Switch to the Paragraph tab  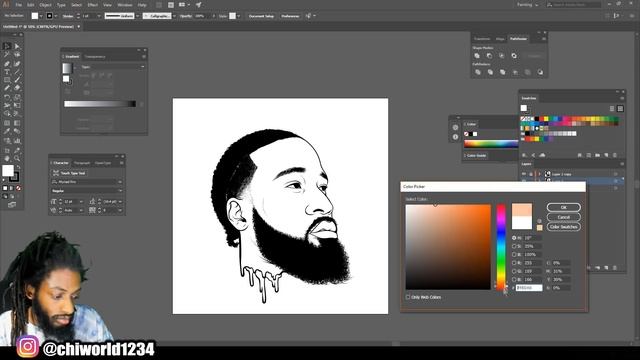(82, 163)
